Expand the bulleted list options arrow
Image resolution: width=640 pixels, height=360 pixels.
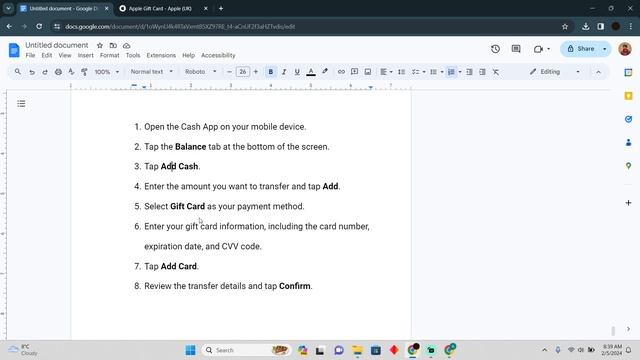click(x=442, y=72)
